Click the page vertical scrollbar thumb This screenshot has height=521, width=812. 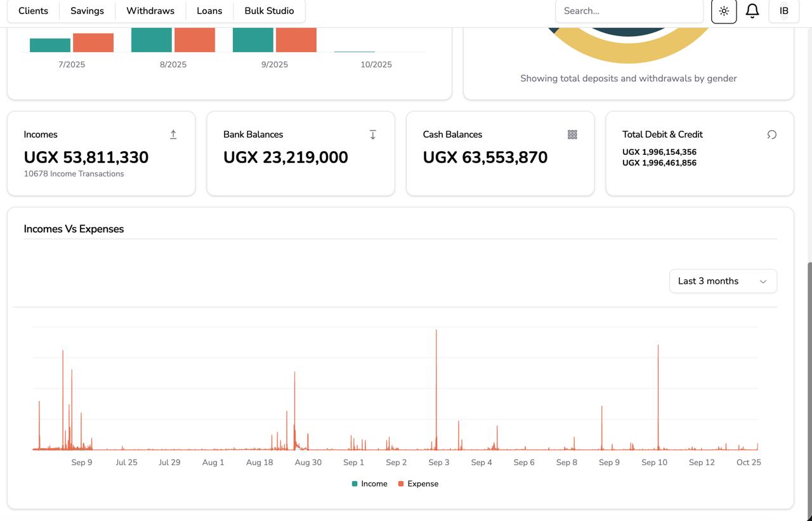809,381
